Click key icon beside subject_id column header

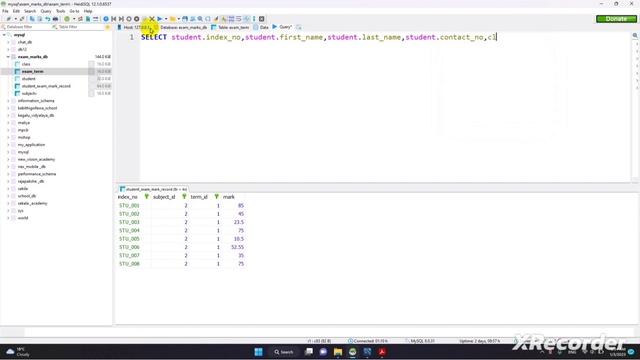pyautogui.click(x=184, y=197)
